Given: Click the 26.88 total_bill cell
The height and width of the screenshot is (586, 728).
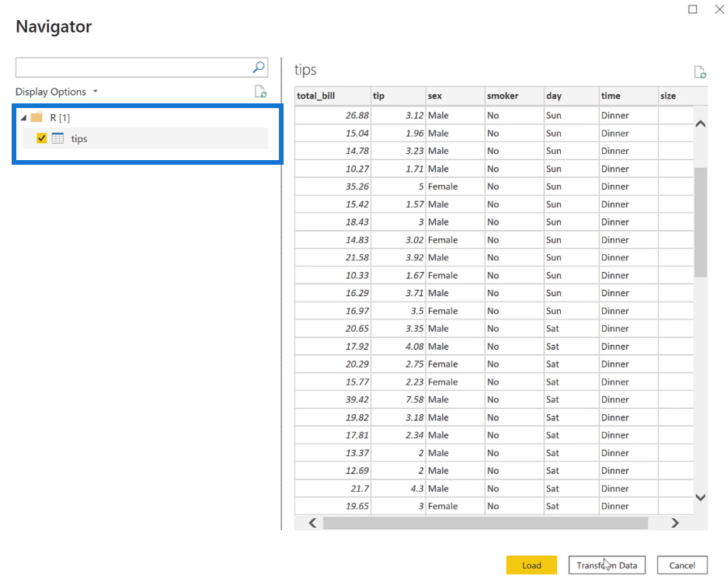Looking at the screenshot, I should (333, 115).
